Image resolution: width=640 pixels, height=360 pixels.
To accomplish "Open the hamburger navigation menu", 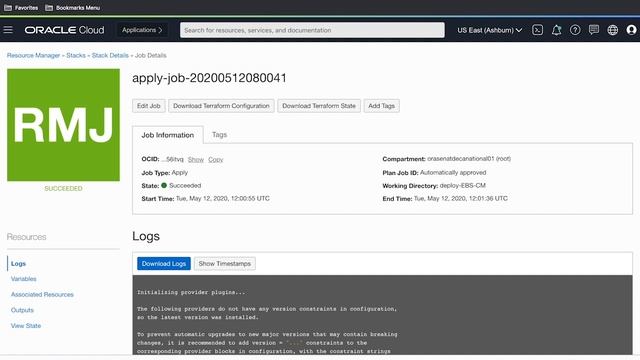I will [x=8, y=30].
